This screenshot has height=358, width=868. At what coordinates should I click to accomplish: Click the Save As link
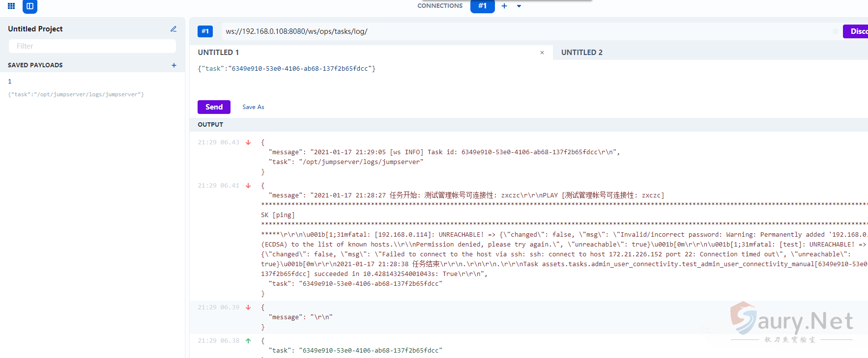253,107
